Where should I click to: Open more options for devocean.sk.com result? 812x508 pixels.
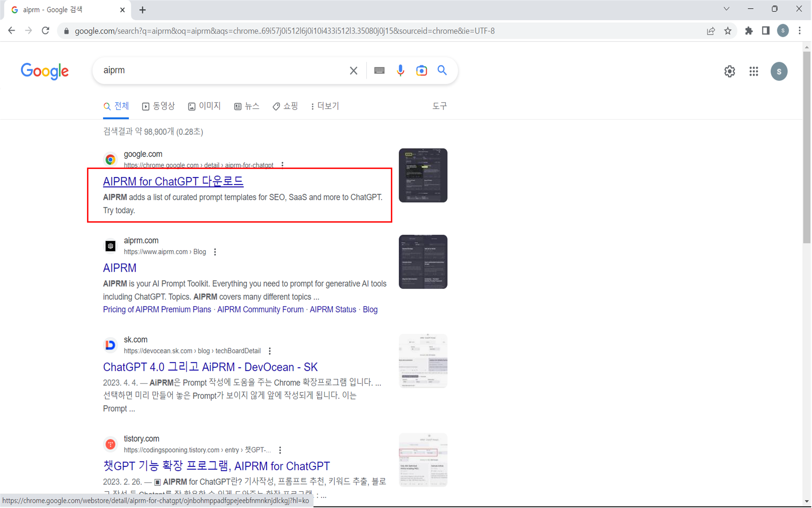coord(270,351)
